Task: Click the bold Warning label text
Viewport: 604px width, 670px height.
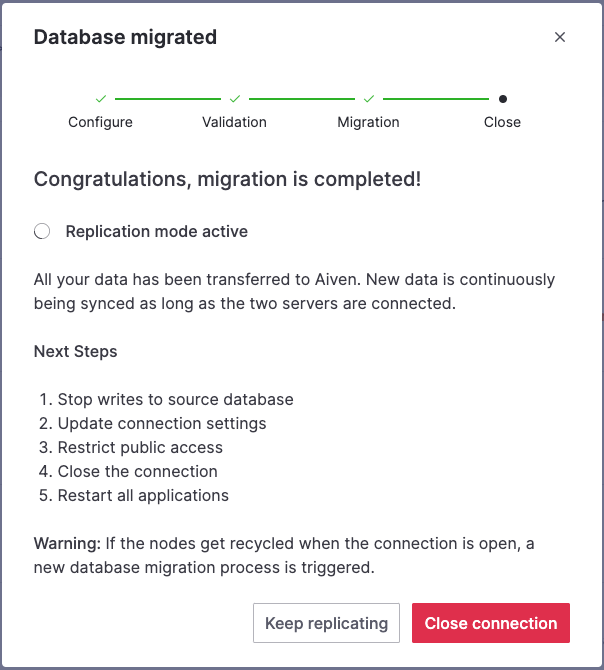Action: 65,544
